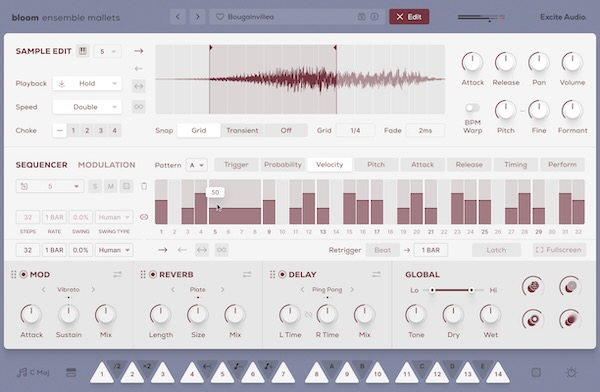Open the Pattern A dropdown
Screen dimensions: 600x392
click(197, 165)
